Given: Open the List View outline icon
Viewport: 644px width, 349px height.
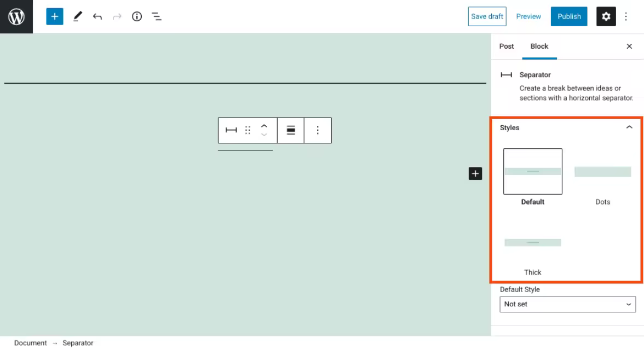Looking at the screenshot, I should 157,16.
